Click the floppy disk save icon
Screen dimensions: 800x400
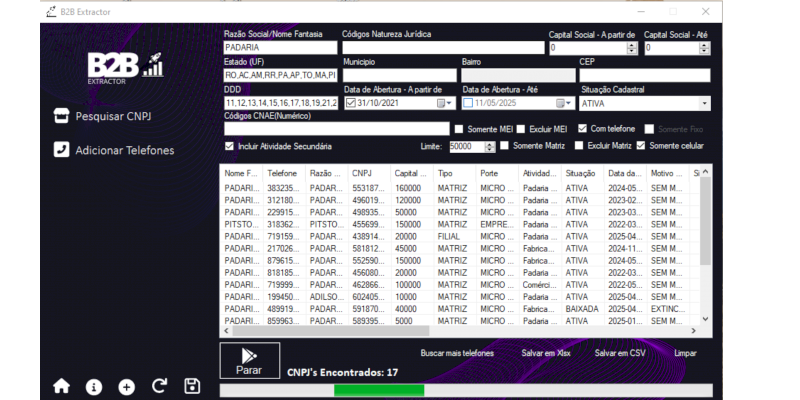[192, 386]
